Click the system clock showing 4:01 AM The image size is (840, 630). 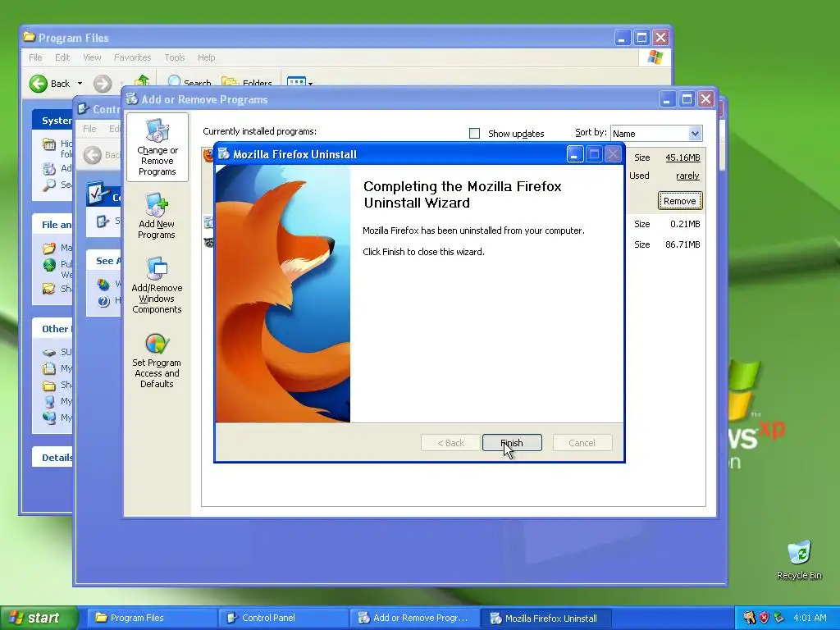point(810,618)
